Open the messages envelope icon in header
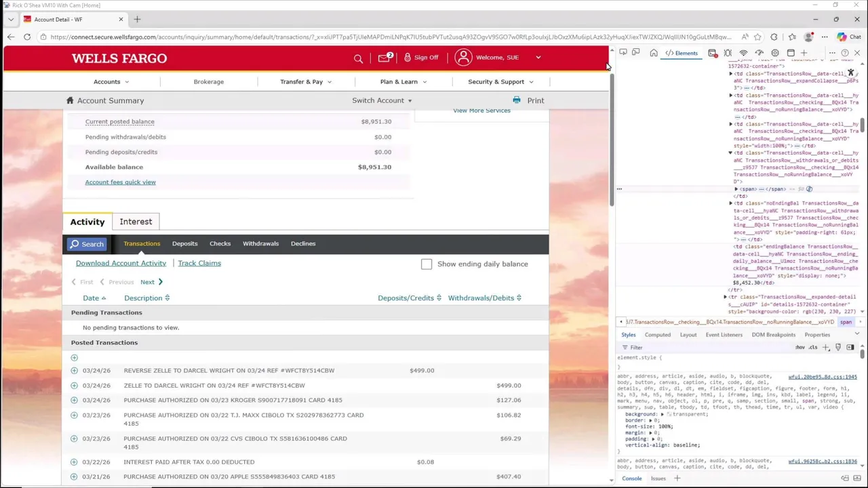Screen dimensions: 868x488 [x=384, y=58]
